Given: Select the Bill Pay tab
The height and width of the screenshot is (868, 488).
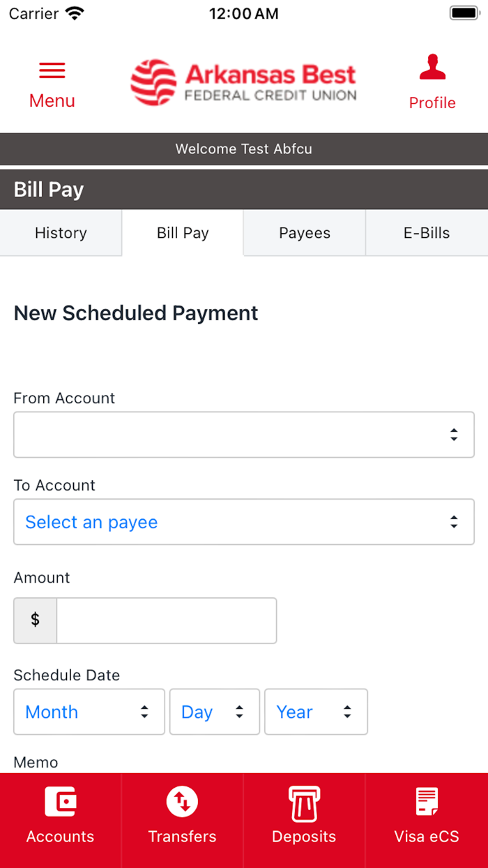Looking at the screenshot, I should click(x=182, y=232).
